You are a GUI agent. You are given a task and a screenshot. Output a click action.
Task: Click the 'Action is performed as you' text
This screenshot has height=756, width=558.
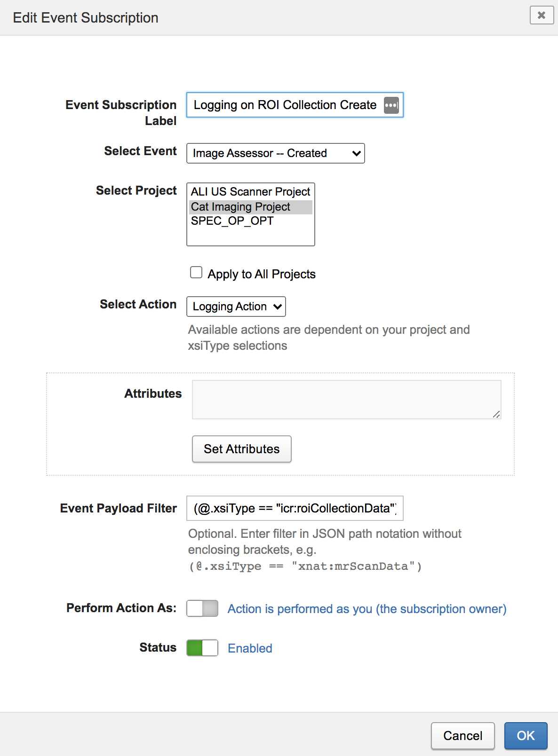367,609
